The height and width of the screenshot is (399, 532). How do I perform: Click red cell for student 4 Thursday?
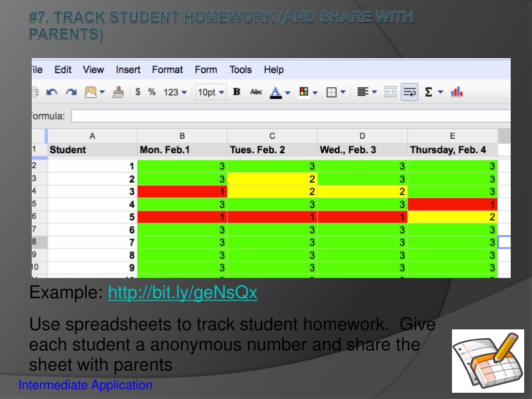453,204
